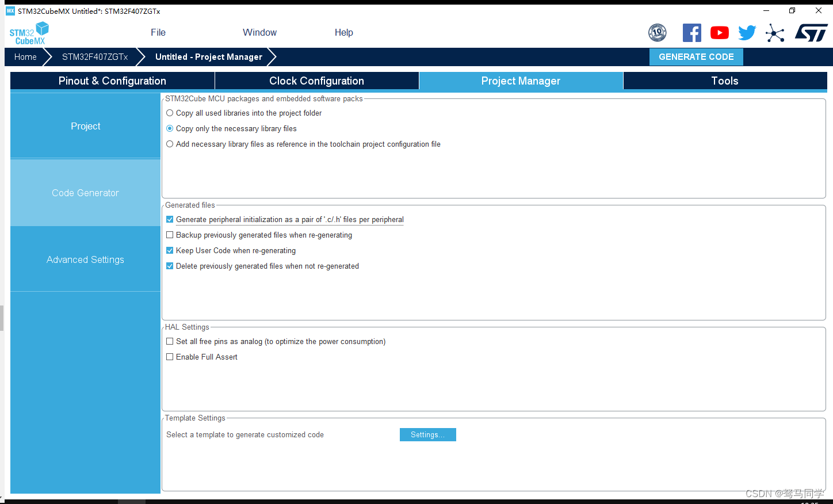The height and width of the screenshot is (504, 833).
Task: Open Advanced Settings in the sidebar
Action: pos(85,259)
